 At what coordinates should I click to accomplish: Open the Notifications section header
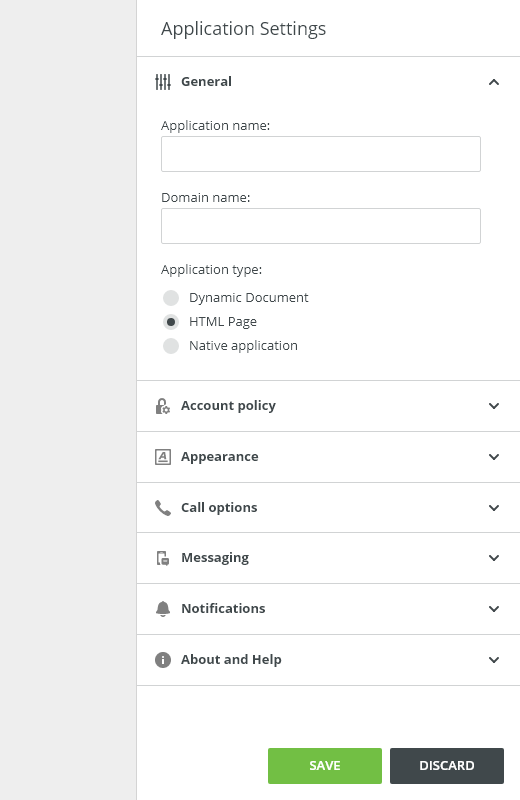coord(328,609)
